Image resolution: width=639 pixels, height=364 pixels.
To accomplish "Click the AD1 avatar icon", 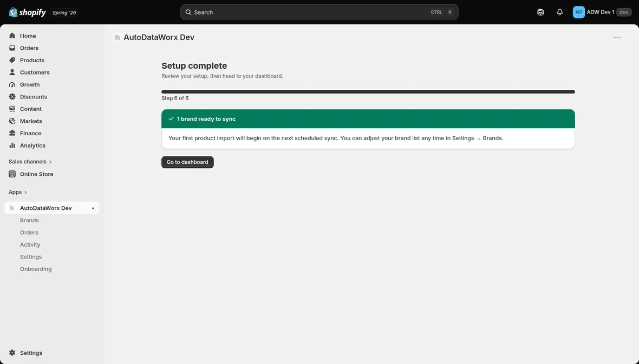I will point(579,12).
